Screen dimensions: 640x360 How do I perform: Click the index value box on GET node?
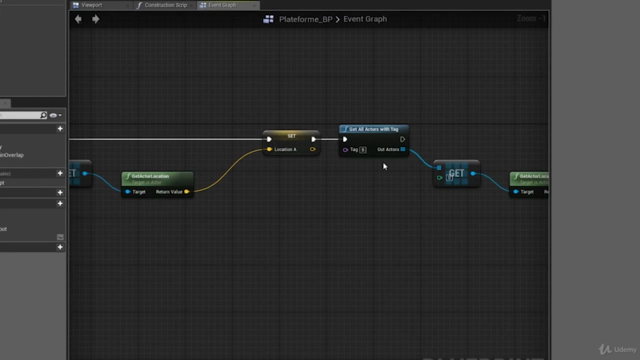click(449, 178)
